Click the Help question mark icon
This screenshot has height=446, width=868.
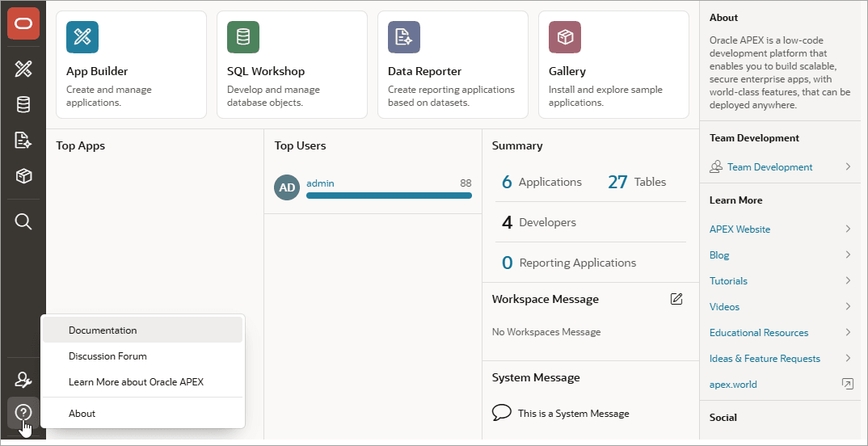23,412
